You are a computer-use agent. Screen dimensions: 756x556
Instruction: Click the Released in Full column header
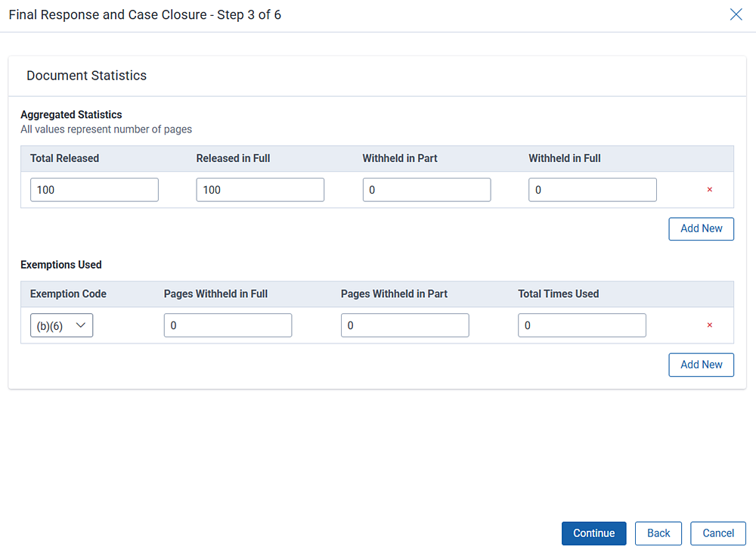tap(233, 158)
